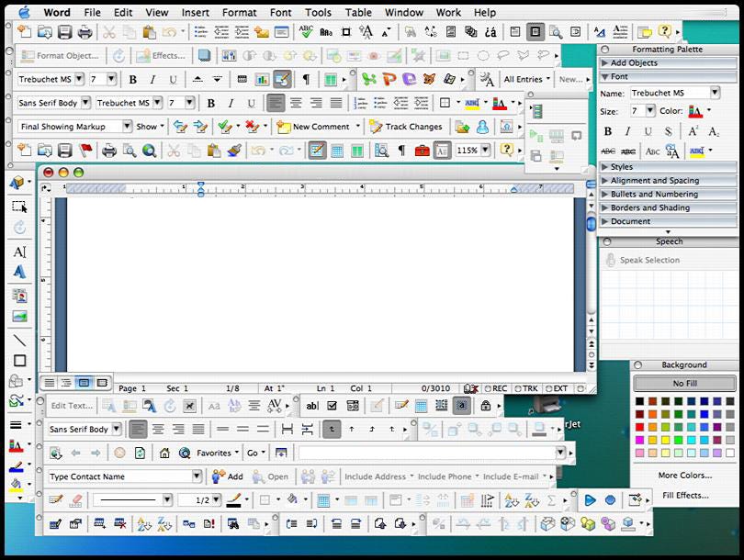Click the blue Record Macro circle icon
The height and width of the screenshot is (560, 744).
tap(610, 499)
